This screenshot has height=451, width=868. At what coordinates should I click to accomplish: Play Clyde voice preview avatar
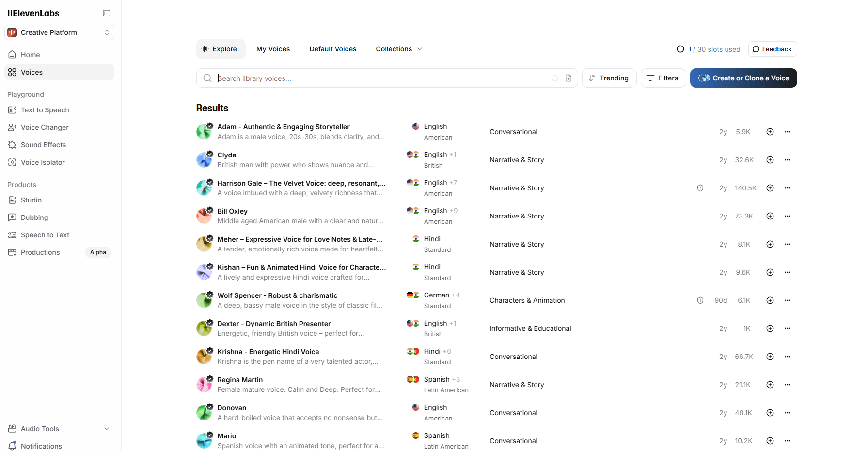click(x=204, y=160)
